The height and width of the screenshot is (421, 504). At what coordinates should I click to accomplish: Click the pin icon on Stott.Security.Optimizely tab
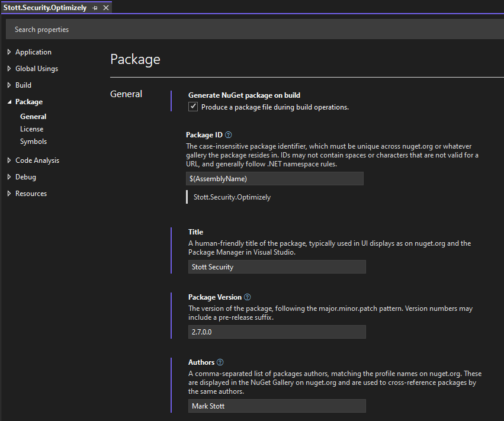[x=95, y=8]
